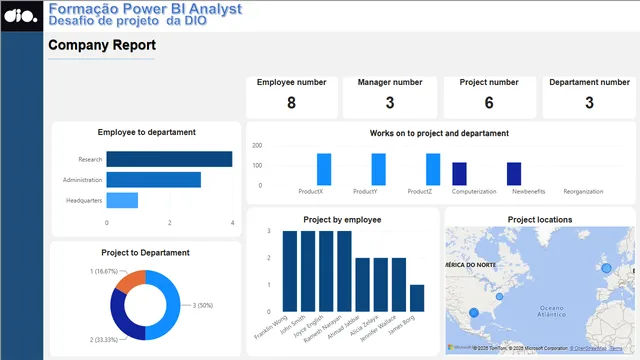Click John Smith's column in Project by employee
The width and height of the screenshot is (640, 360).
(x=308, y=271)
